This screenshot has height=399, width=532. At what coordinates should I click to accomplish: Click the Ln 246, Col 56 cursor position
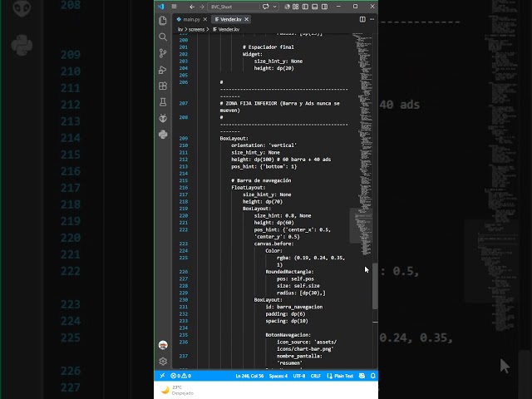coord(249,376)
